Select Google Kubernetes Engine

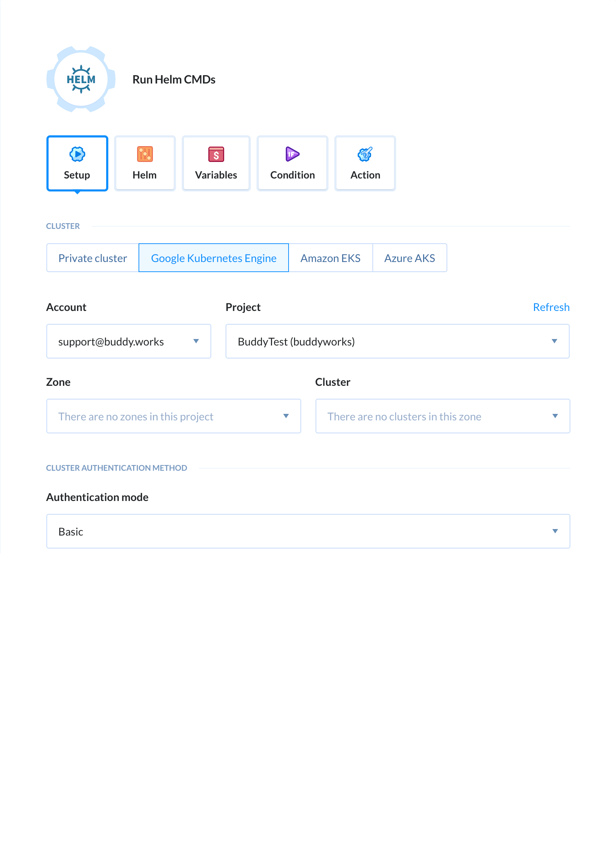pyautogui.click(x=213, y=258)
